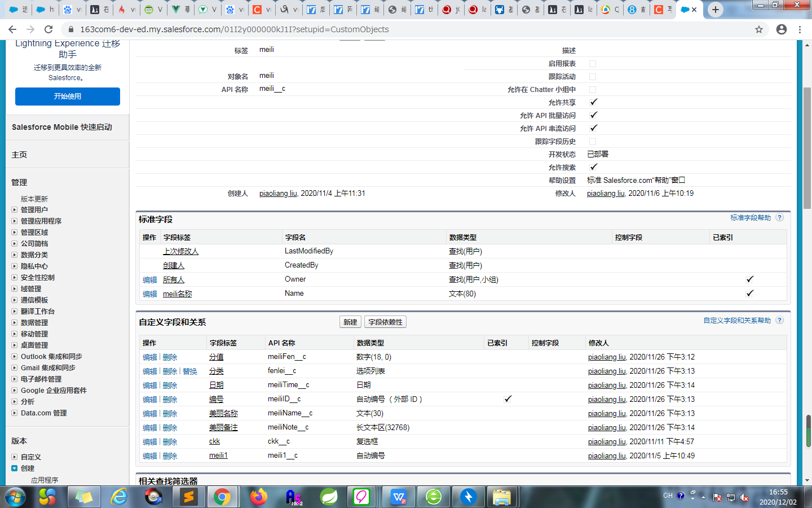Open 标准字段帮助 question mark icon
This screenshot has width=812, height=508.
(779, 217)
